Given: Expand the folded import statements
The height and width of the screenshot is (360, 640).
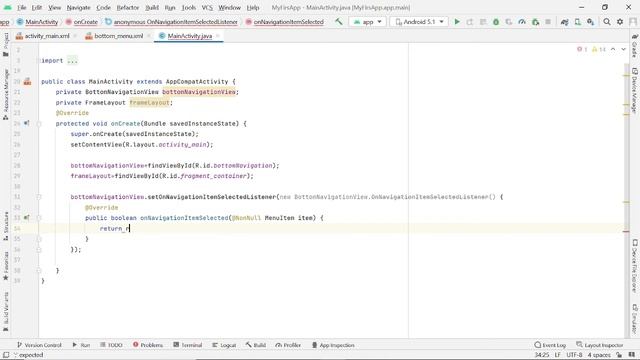Looking at the screenshot, I should [x=72, y=60].
